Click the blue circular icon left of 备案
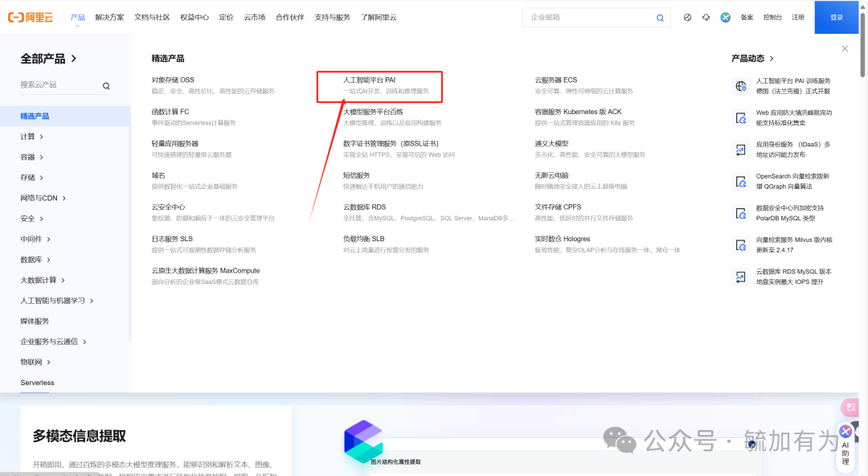 click(x=725, y=17)
